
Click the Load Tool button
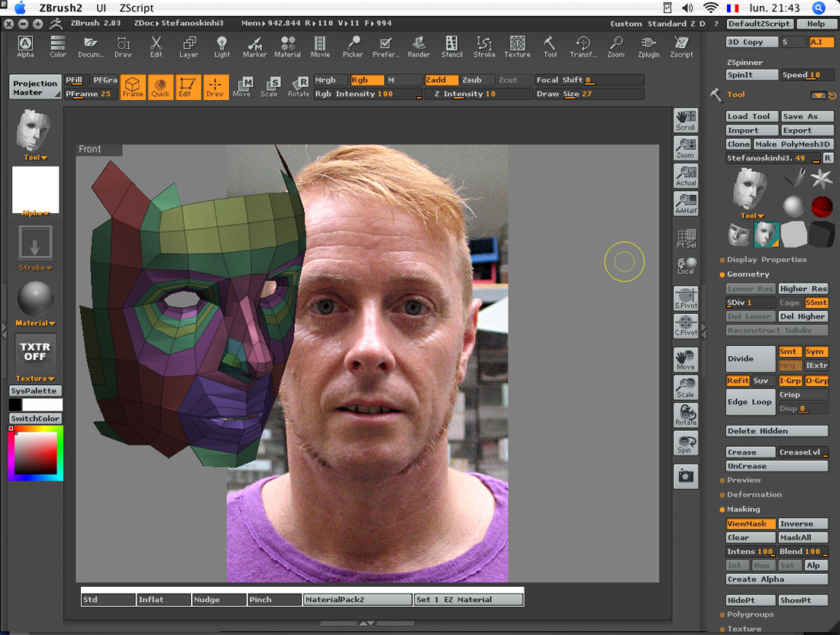click(751, 116)
